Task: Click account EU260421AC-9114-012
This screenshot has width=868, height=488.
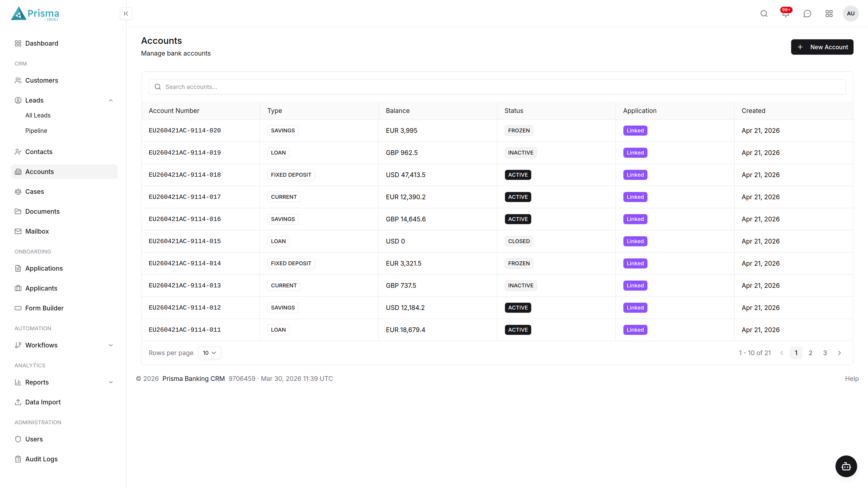Action: 185,307
